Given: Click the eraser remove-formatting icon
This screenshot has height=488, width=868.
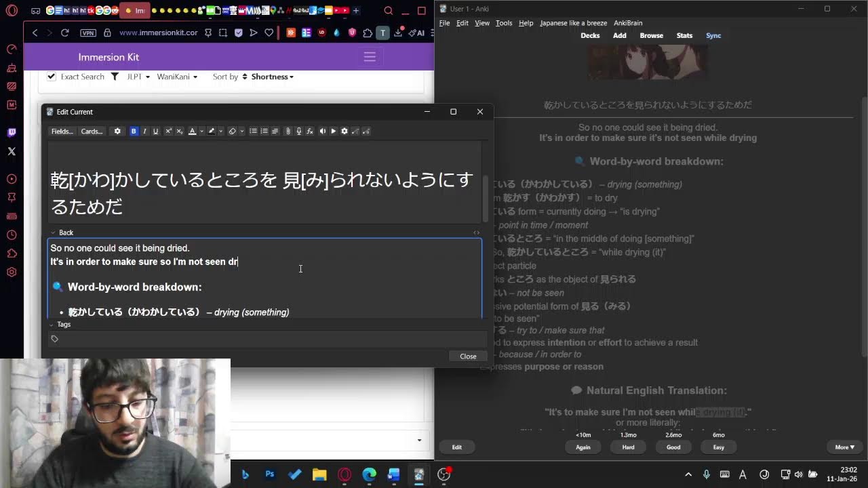Looking at the screenshot, I should point(232,131).
